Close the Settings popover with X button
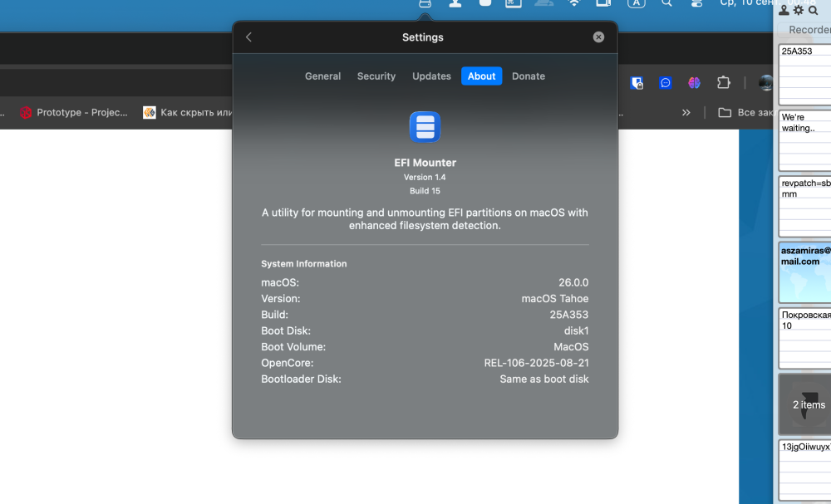 [598, 37]
